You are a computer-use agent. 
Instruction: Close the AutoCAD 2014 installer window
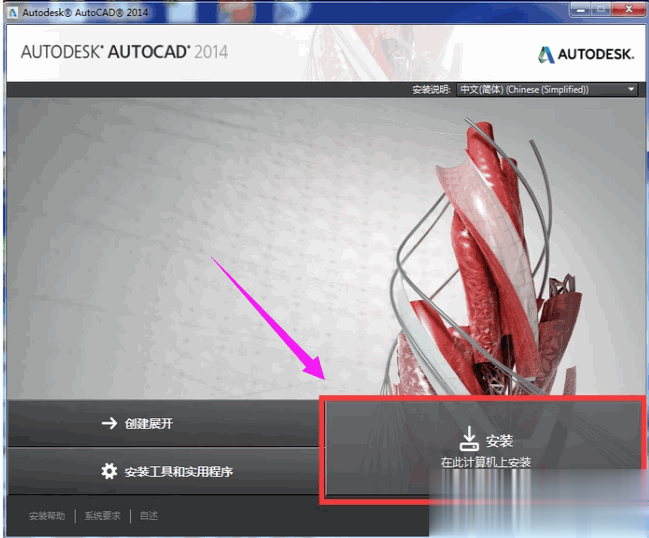pyautogui.click(x=629, y=9)
